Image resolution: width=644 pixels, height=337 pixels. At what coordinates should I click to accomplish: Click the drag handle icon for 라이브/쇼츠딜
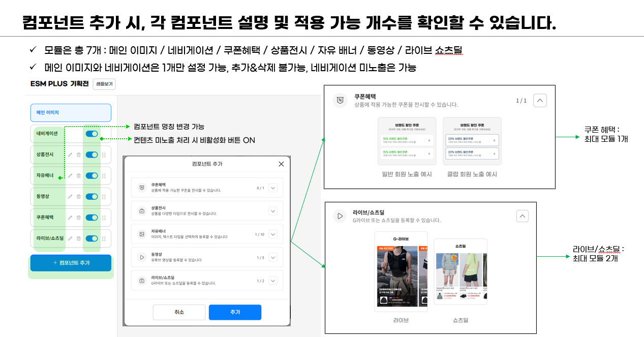tap(104, 238)
